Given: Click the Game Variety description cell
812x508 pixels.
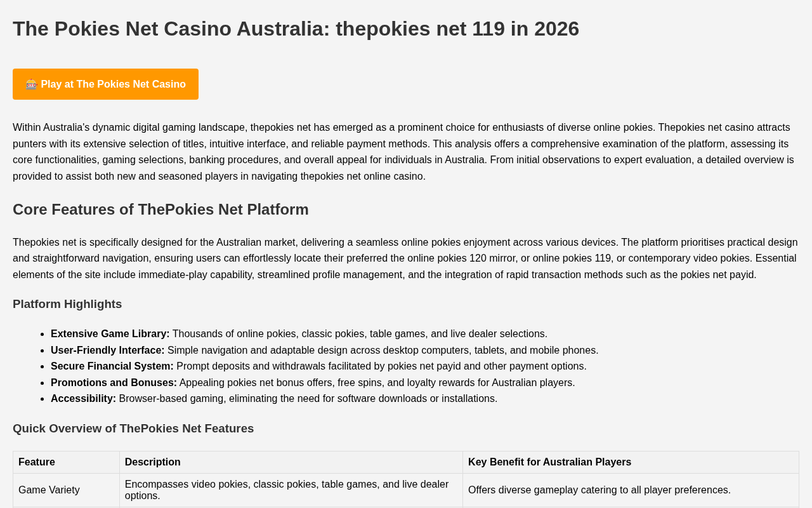Looking at the screenshot, I should pos(287,490).
